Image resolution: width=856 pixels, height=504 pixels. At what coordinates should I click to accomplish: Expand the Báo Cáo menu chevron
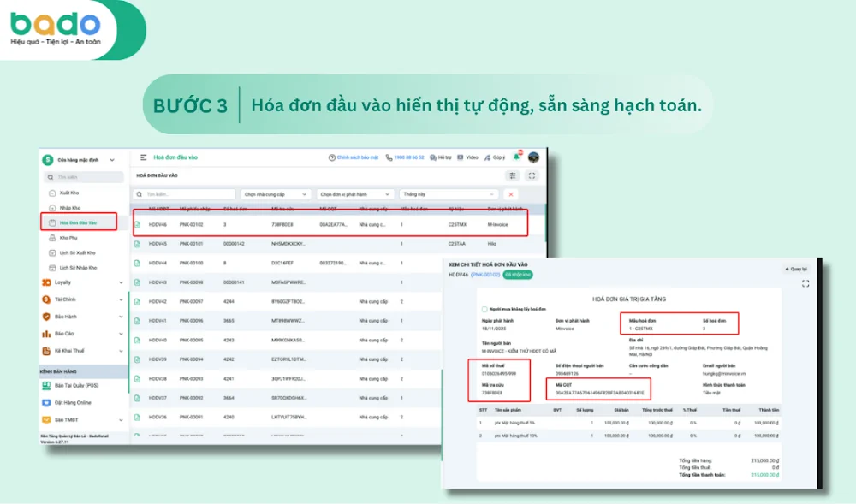pyautogui.click(x=121, y=333)
